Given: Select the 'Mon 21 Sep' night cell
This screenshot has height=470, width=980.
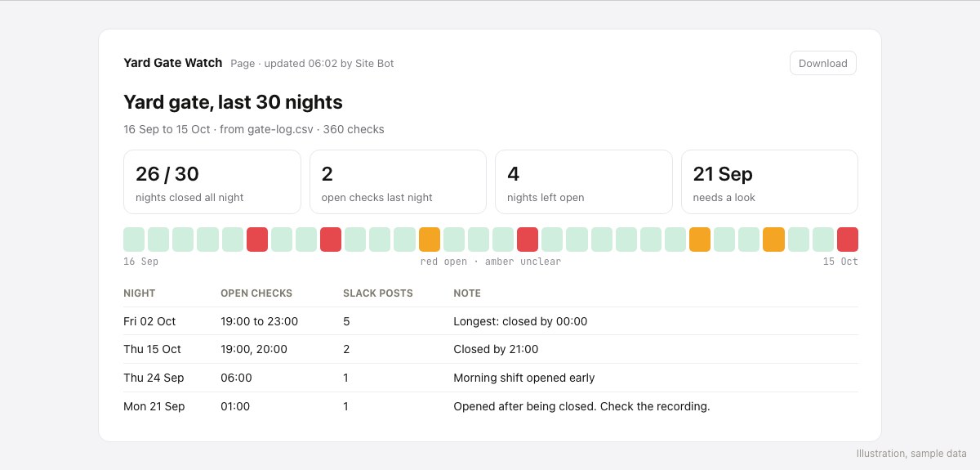Looking at the screenshot, I should click(154, 406).
